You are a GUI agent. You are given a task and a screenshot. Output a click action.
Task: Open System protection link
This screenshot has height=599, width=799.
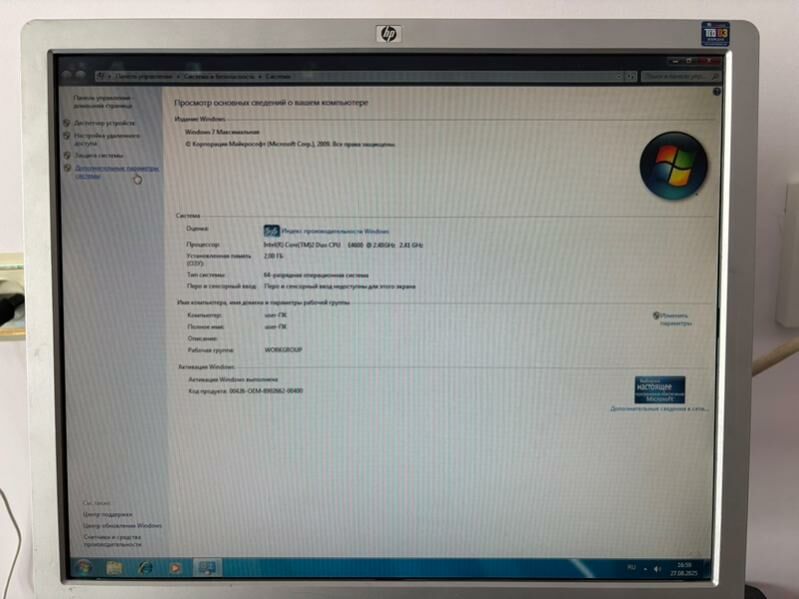(99, 155)
